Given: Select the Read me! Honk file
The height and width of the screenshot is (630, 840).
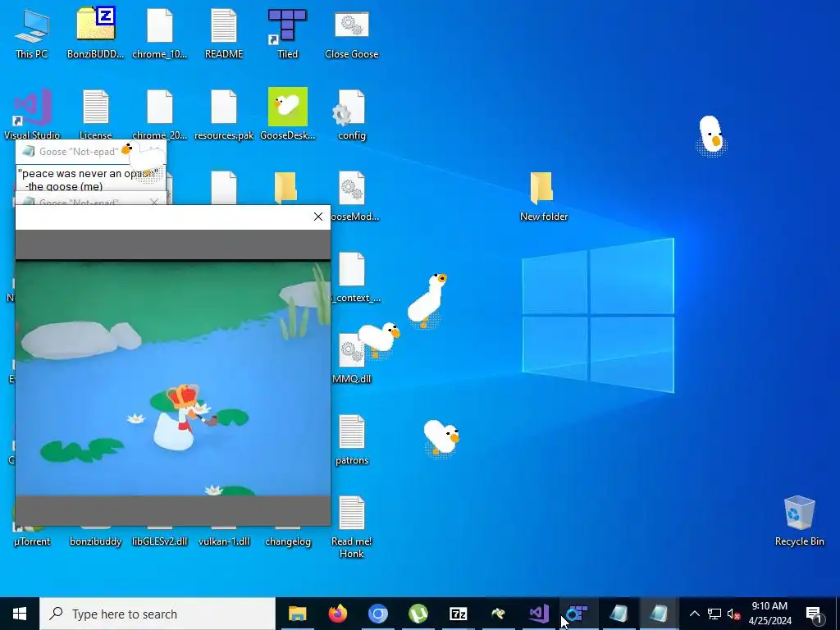Looking at the screenshot, I should [351, 527].
